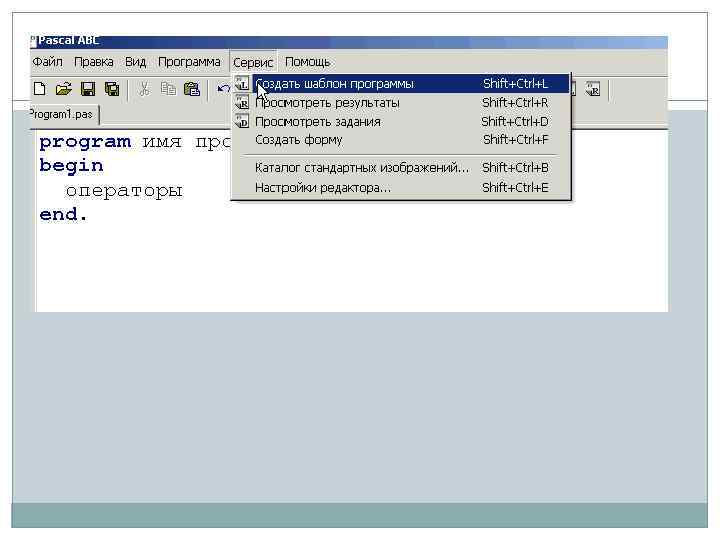Image resolution: width=720 pixels, height=540 pixels.
Task: Click the Pascal ABC title bar
Action: coord(349,41)
